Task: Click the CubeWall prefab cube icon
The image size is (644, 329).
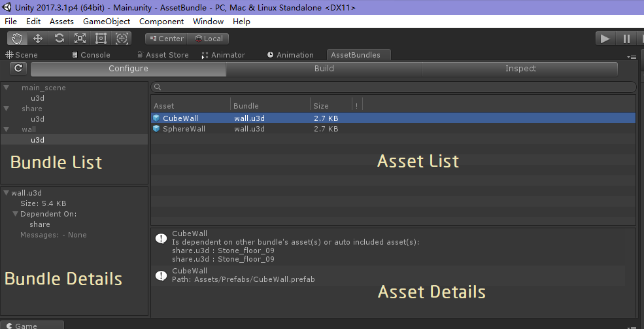Action: [x=156, y=118]
